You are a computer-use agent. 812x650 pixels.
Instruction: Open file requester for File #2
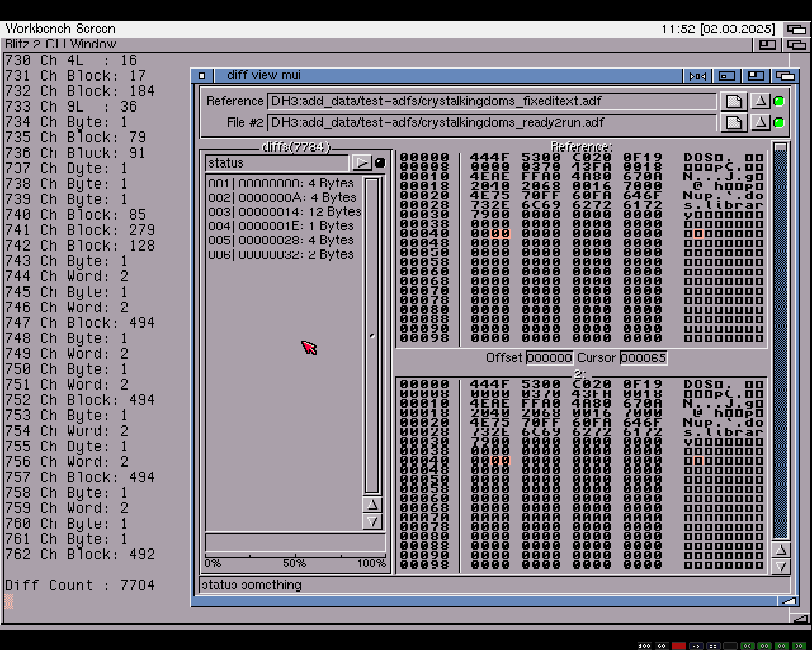(734, 123)
